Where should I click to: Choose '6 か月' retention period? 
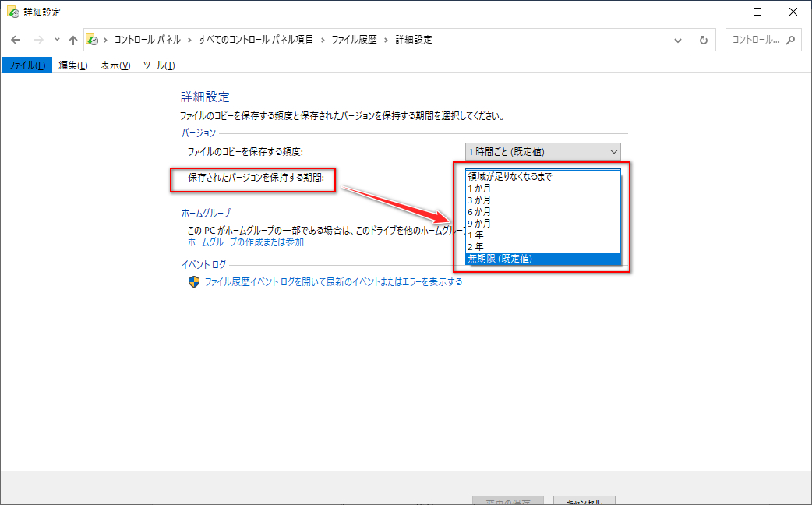pos(479,212)
